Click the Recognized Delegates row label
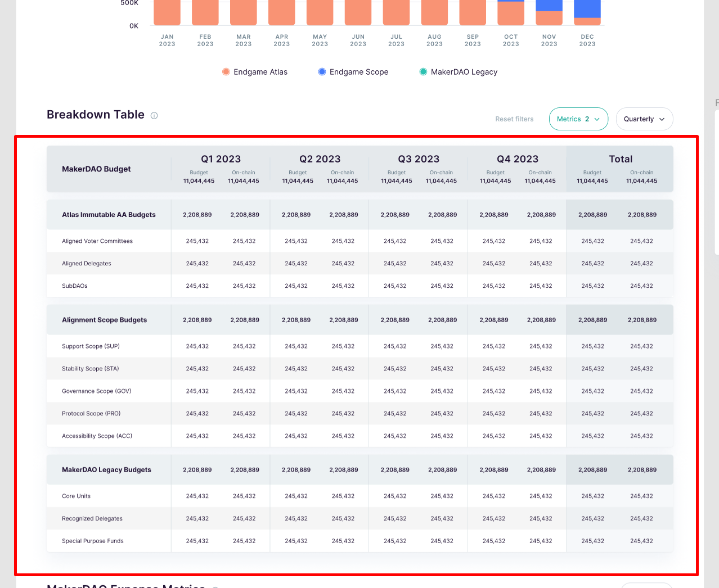 pos(92,519)
